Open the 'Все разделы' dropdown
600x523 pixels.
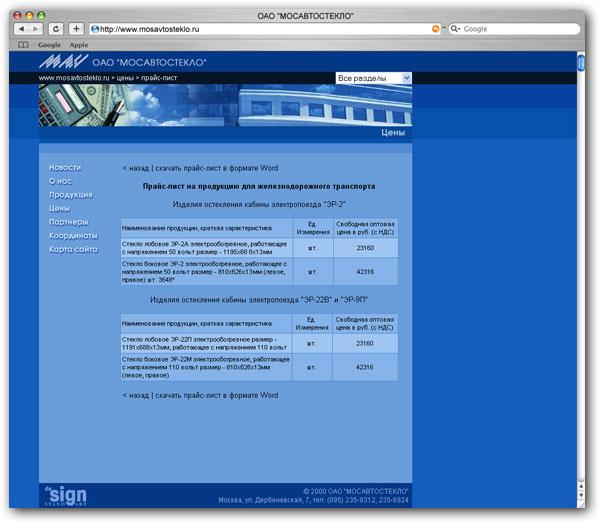(x=373, y=78)
